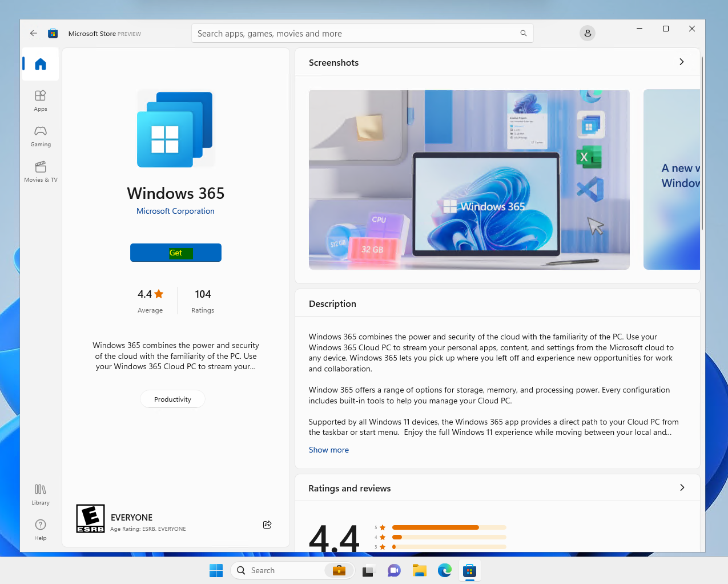
Task: Open Task View from the taskbar
Action: coord(368,570)
